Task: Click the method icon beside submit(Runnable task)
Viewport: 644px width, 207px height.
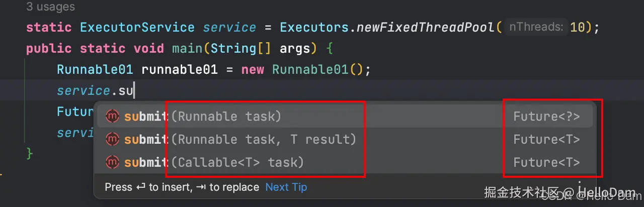Action: pyautogui.click(x=113, y=117)
